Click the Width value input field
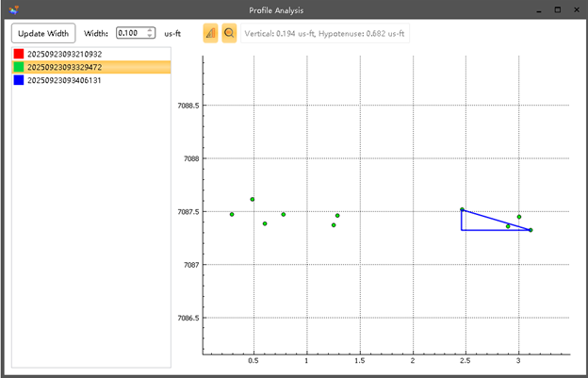 coord(129,33)
